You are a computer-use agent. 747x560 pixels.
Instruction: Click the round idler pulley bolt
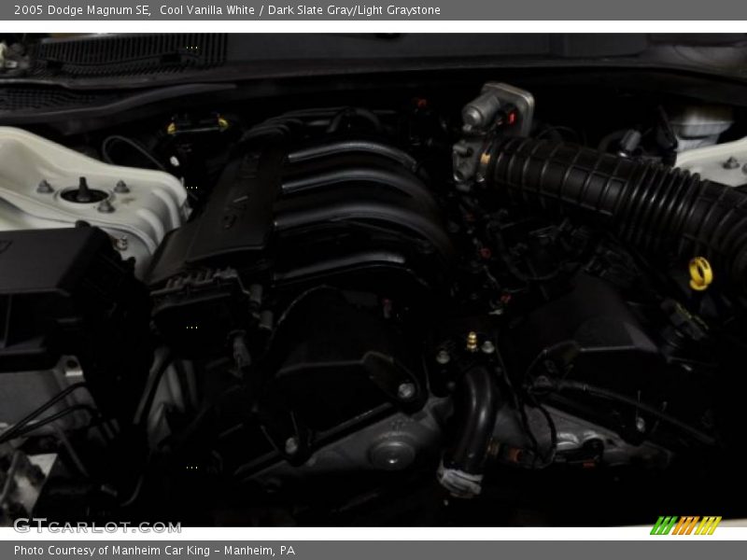391,455
